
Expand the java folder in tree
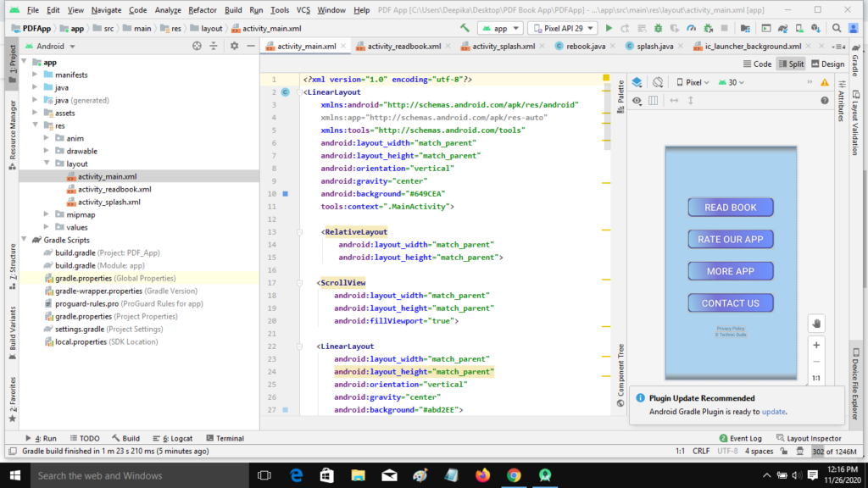click(x=35, y=87)
